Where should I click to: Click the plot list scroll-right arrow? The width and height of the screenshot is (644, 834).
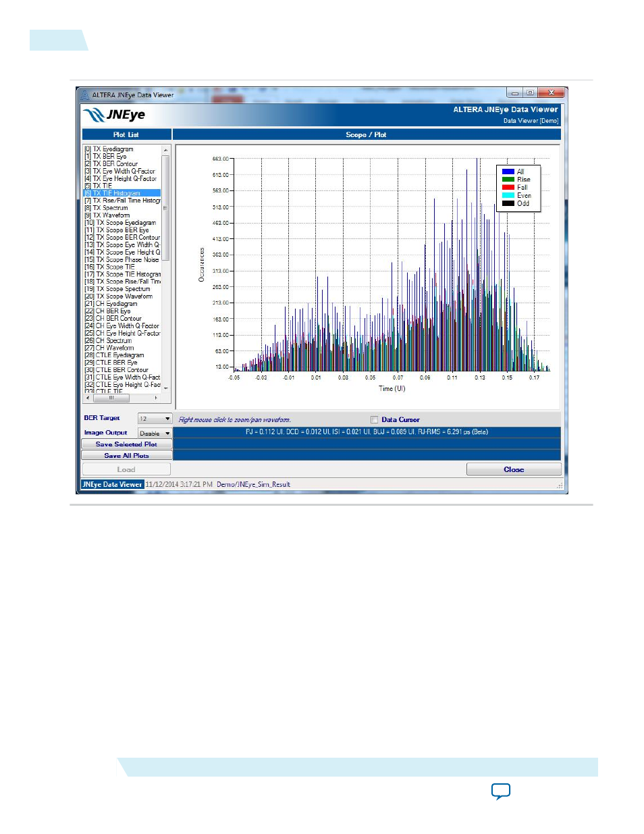pos(157,398)
